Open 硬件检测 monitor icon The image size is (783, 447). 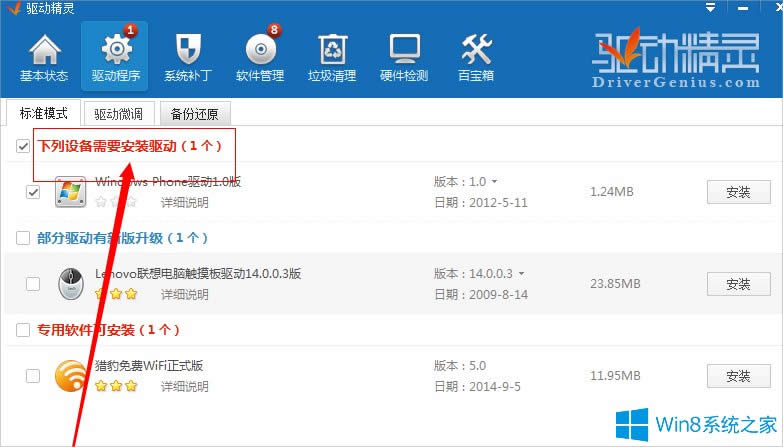click(404, 49)
